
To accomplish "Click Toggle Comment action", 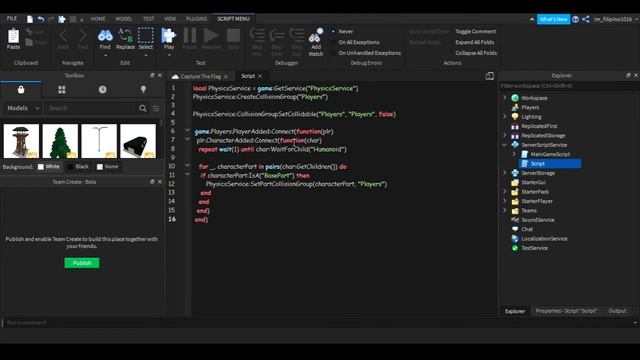I will click(476, 31).
